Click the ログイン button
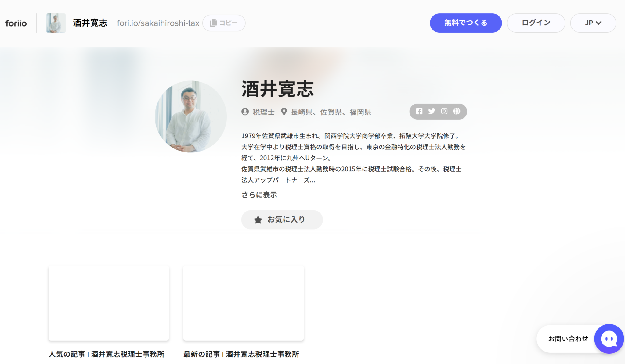The width and height of the screenshot is (625, 364). [536, 23]
